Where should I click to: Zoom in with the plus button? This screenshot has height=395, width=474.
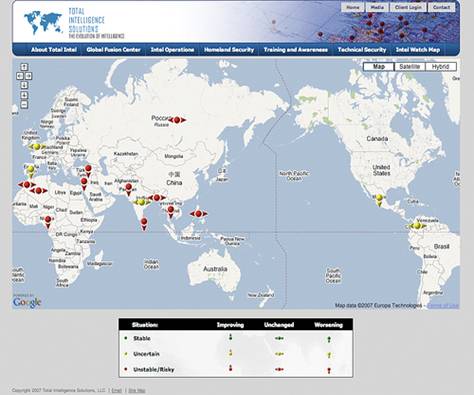[24, 95]
